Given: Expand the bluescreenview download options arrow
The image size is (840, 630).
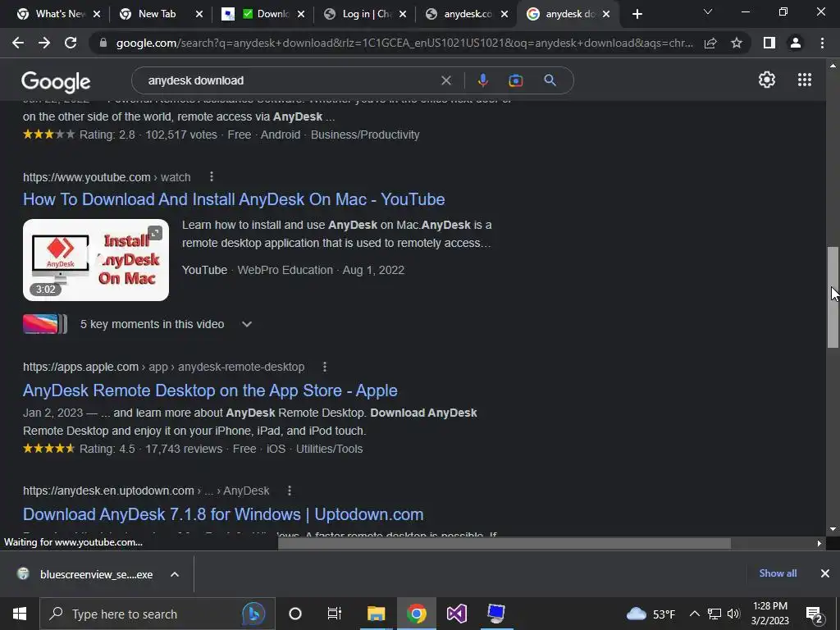Looking at the screenshot, I should click(175, 574).
